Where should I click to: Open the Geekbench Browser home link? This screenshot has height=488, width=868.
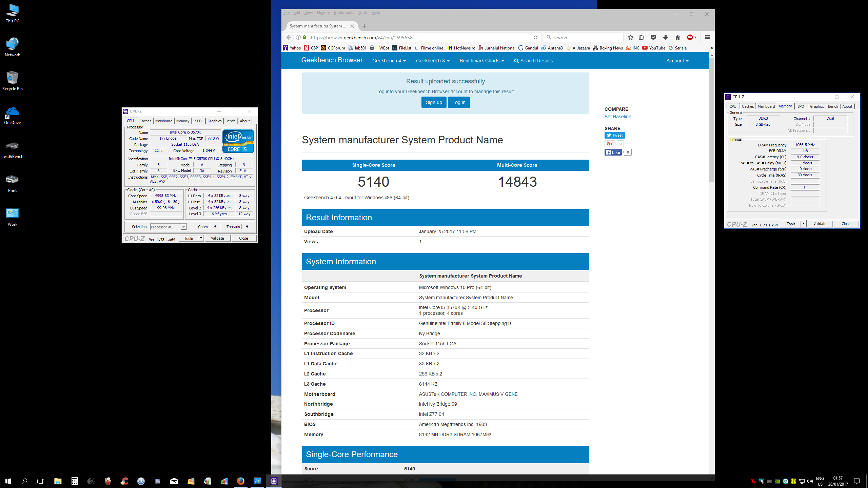332,60
